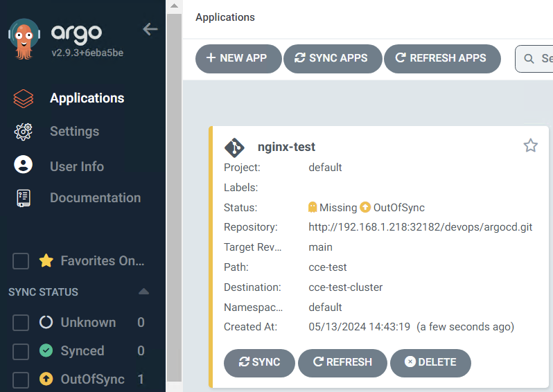This screenshot has height=392, width=553.
Task: Tick the OutOfSync filter checkbox
Action: (x=21, y=380)
